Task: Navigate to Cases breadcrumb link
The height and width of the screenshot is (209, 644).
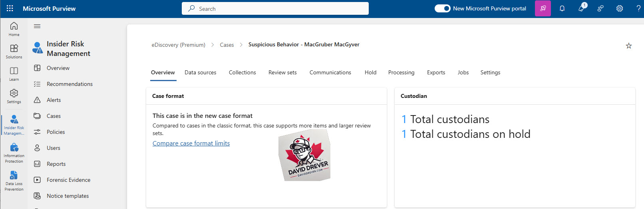Action: [x=227, y=45]
